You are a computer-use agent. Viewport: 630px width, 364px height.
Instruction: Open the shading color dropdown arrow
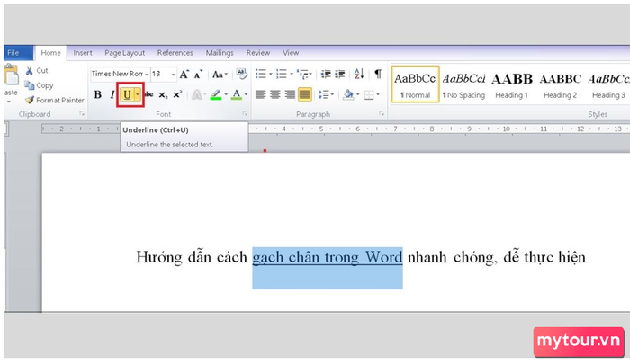[357, 94]
